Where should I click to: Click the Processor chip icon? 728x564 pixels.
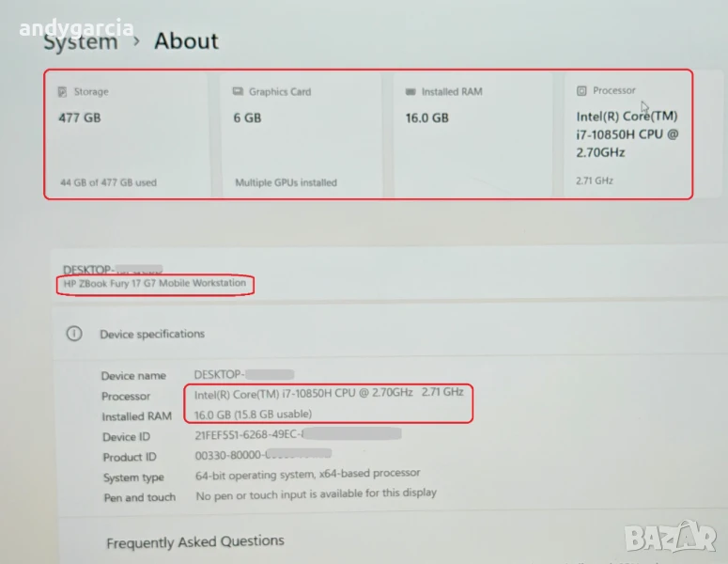click(x=582, y=91)
